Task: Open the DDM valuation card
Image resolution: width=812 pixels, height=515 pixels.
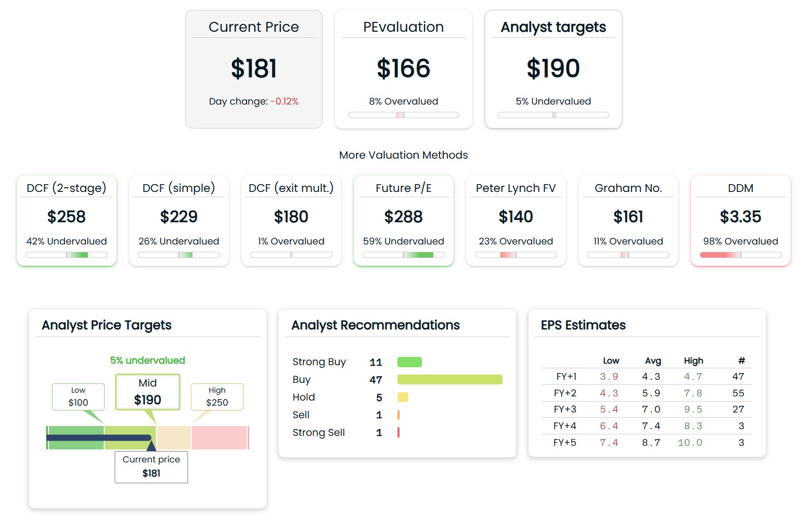Action: (x=741, y=220)
